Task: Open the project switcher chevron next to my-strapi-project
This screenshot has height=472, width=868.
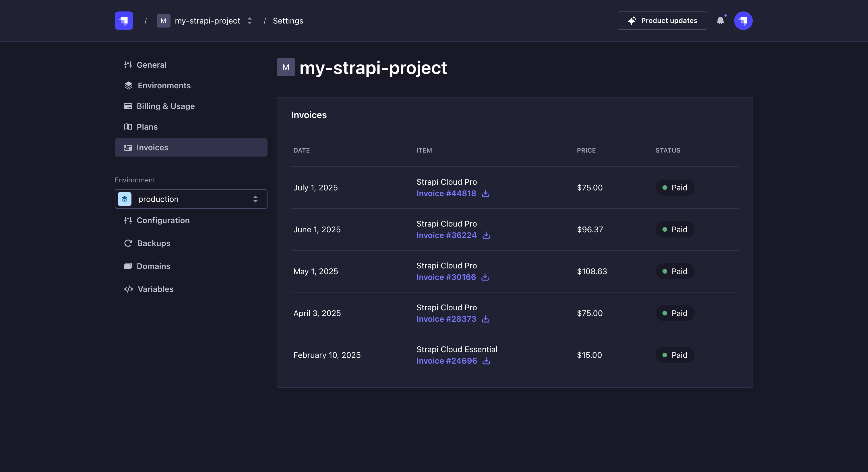Action: (x=249, y=21)
